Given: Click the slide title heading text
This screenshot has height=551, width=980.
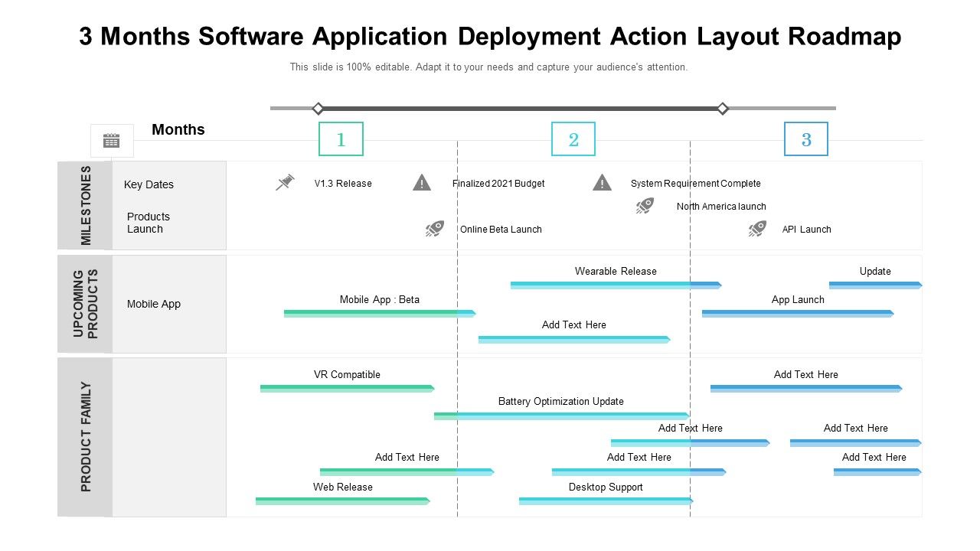Looking at the screenshot, I should [490, 37].
